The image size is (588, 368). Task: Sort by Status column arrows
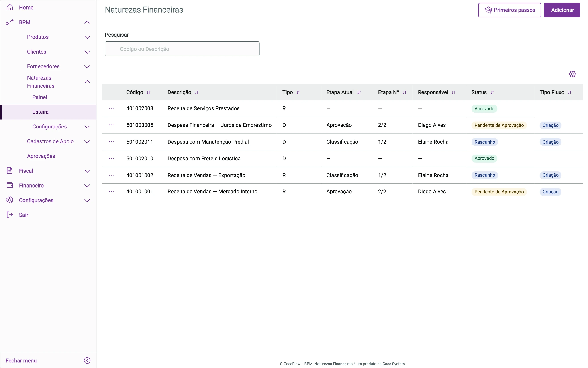point(492,93)
